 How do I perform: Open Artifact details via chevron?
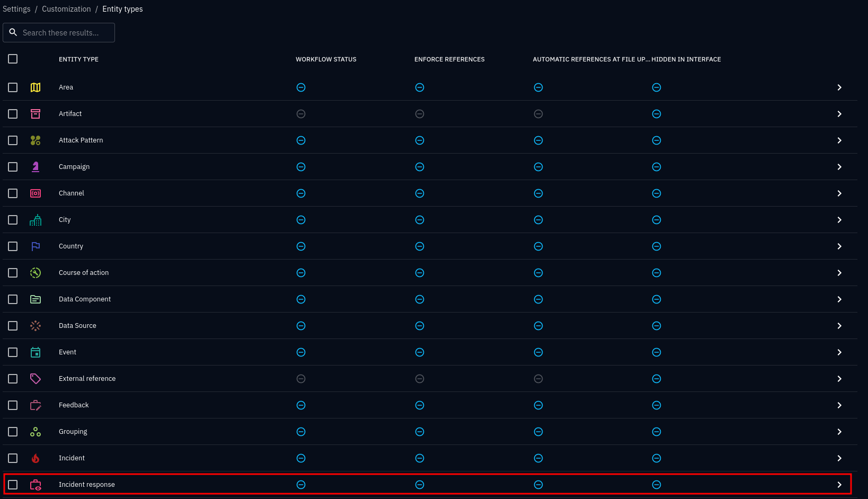[x=839, y=114]
